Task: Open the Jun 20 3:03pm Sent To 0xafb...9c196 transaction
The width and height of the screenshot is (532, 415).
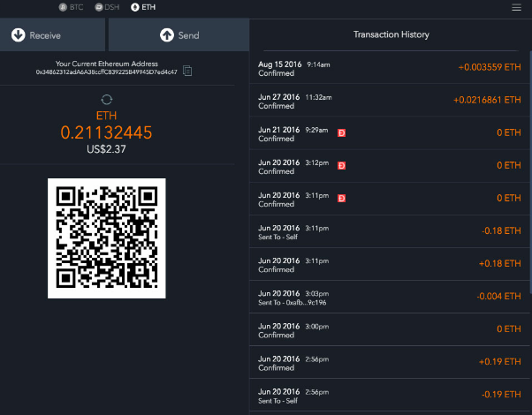Action: 390,297
